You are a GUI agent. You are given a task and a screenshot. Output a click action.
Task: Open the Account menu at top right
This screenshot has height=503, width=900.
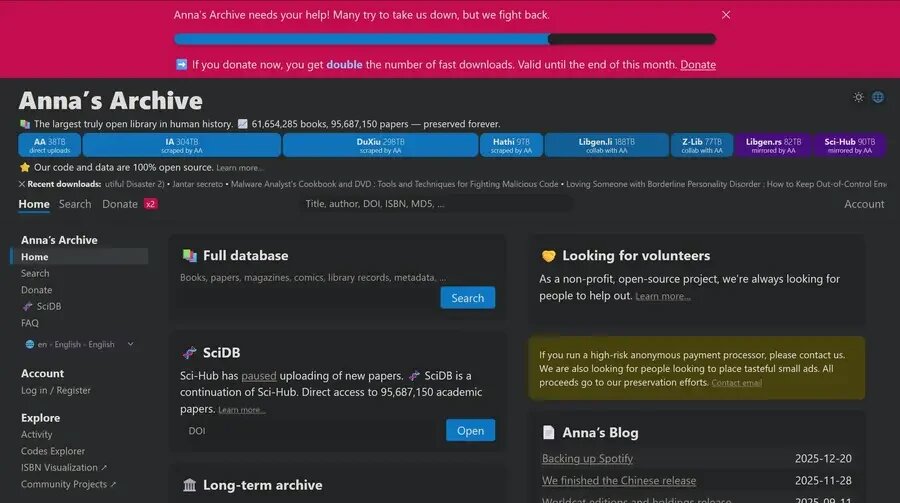(x=864, y=204)
